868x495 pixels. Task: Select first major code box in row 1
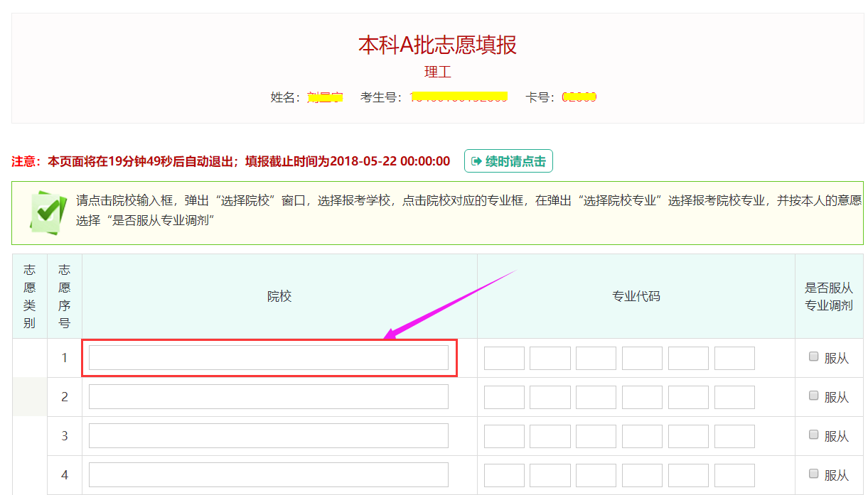[x=504, y=358]
